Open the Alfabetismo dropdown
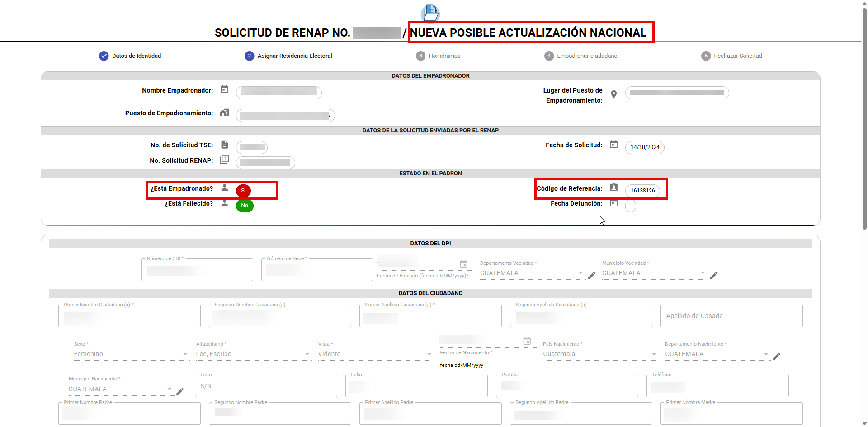The image size is (868, 427). click(x=253, y=354)
